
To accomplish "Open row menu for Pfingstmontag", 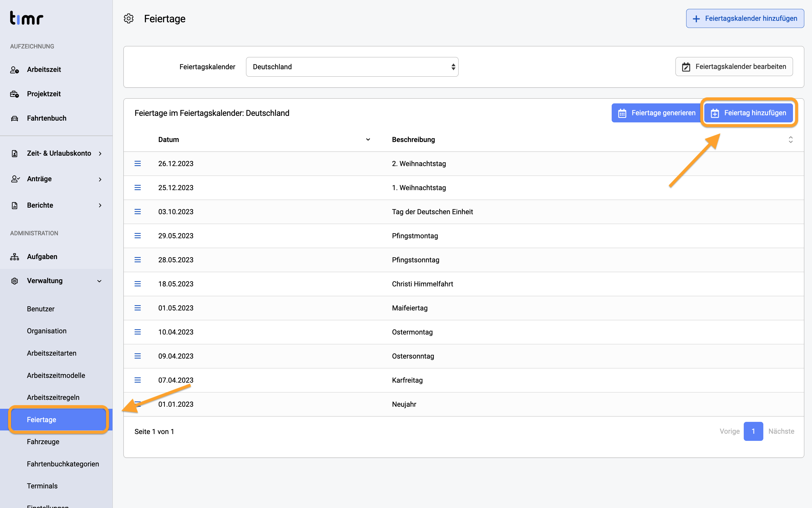I will click(138, 236).
